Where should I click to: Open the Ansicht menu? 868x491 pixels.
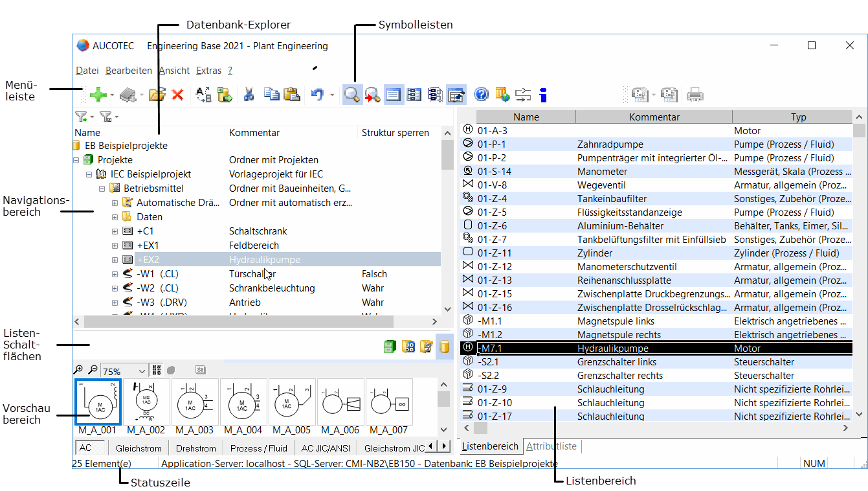pos(174,71)
